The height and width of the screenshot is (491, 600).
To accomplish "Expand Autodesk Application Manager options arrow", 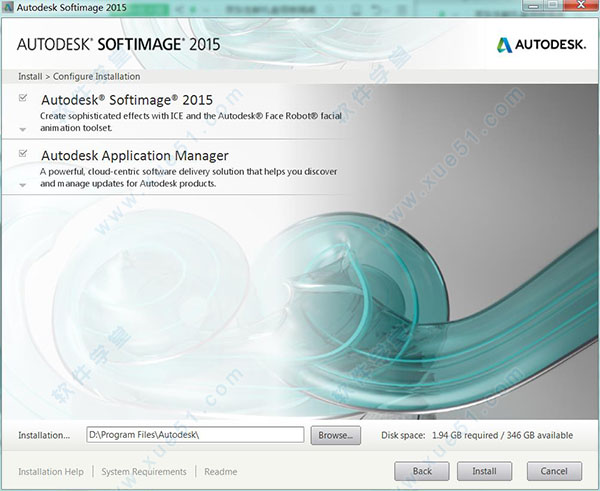I will point(23,185).
